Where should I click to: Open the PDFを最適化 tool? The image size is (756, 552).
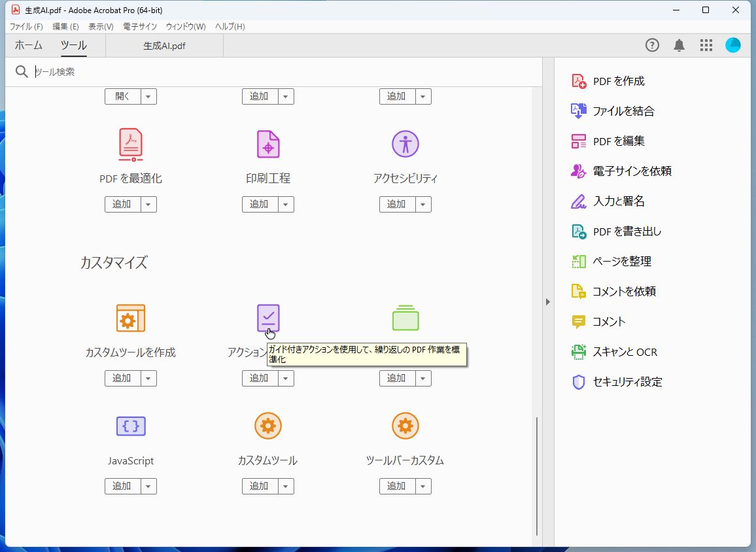pos(130,145)
